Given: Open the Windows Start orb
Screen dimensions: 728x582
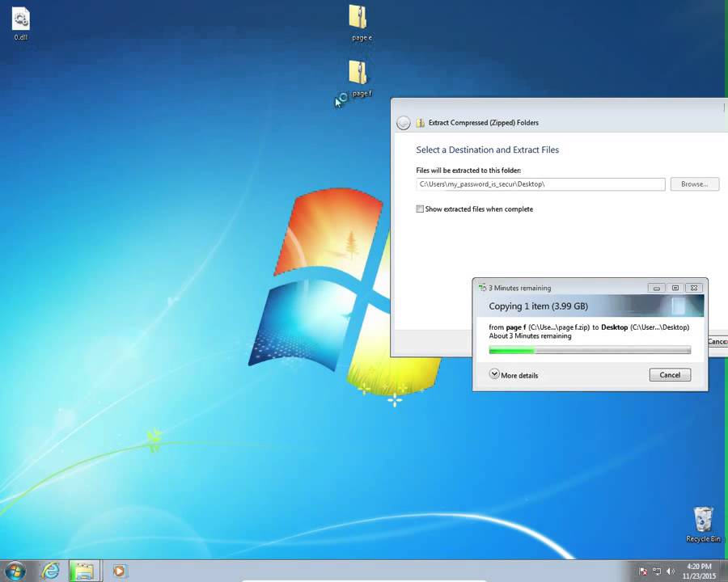Looking at the screenshot, I should coord(15,571).
